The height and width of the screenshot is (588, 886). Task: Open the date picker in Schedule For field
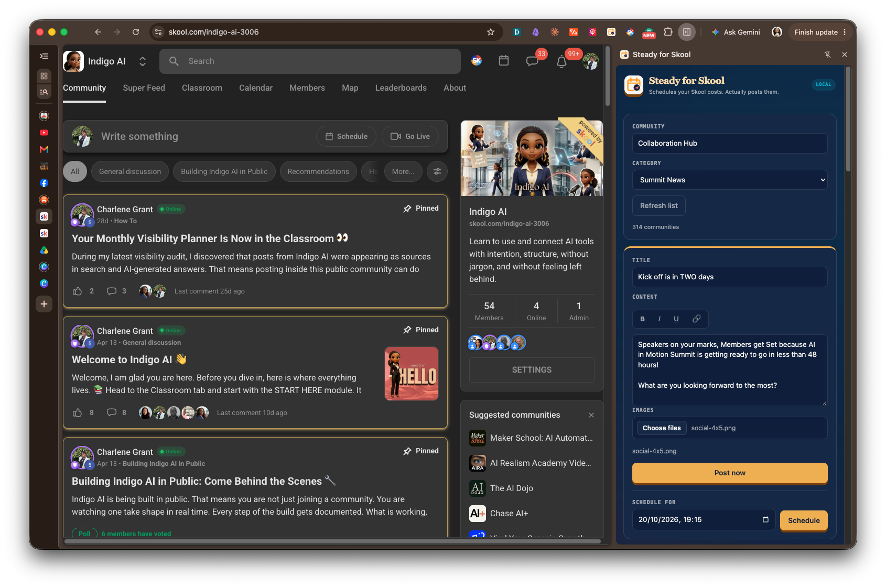click(765, 520)
